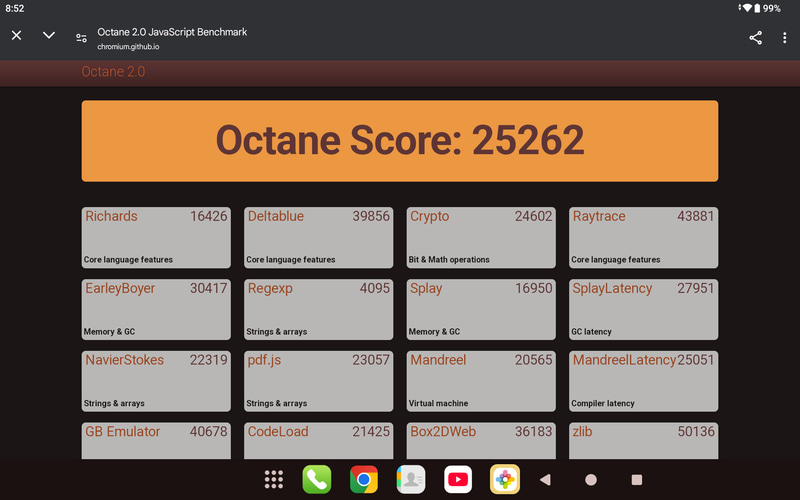
Task: Click the zlib score 50136
Action: point(696,432)
